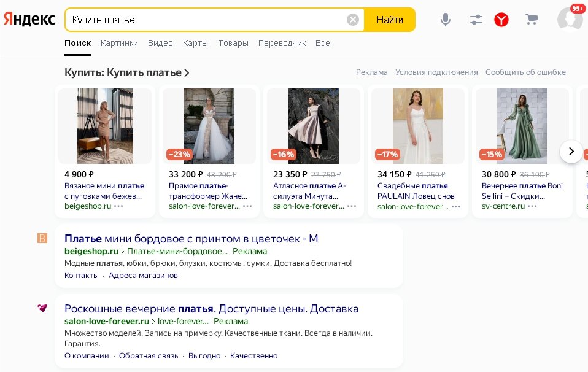The image size is (588, 372).
Task: Open the shopping cart icon
Action: tap(532, 20)
